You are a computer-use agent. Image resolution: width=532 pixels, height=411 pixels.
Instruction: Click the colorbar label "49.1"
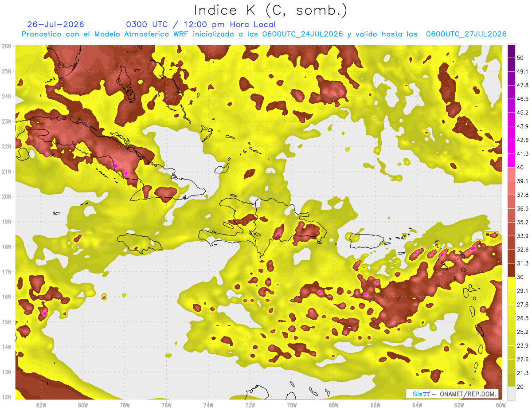pos(523,71)
